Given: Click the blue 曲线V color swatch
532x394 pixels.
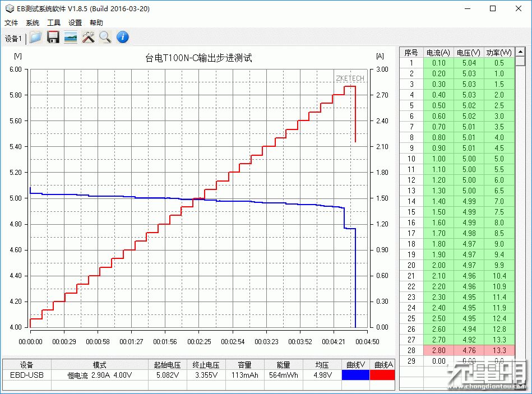Looking at the screenshot, I should point(355,375).
